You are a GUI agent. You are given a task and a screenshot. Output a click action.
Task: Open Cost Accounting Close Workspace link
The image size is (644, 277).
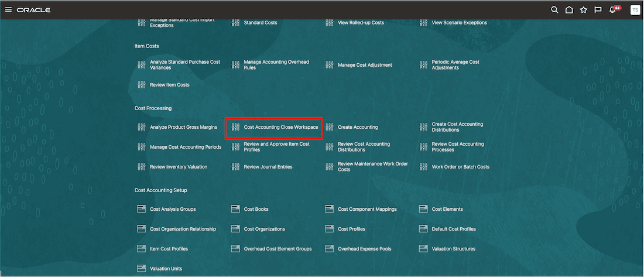(x=281, y=127)
